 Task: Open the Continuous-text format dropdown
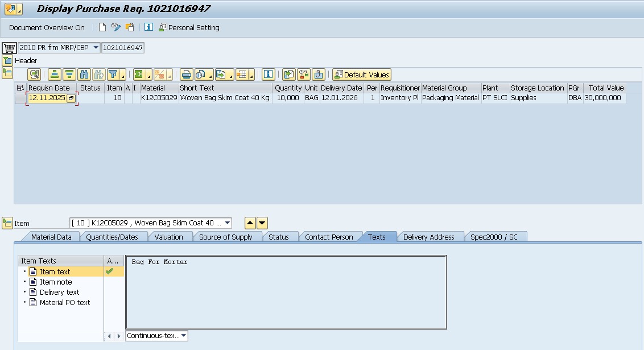(x=184, y=336)
